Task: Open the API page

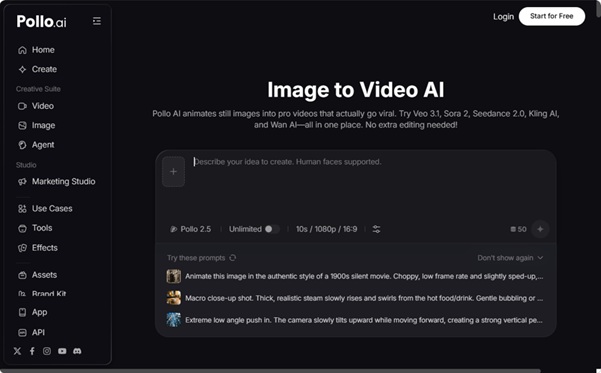Action: click(x=31, y=332)
